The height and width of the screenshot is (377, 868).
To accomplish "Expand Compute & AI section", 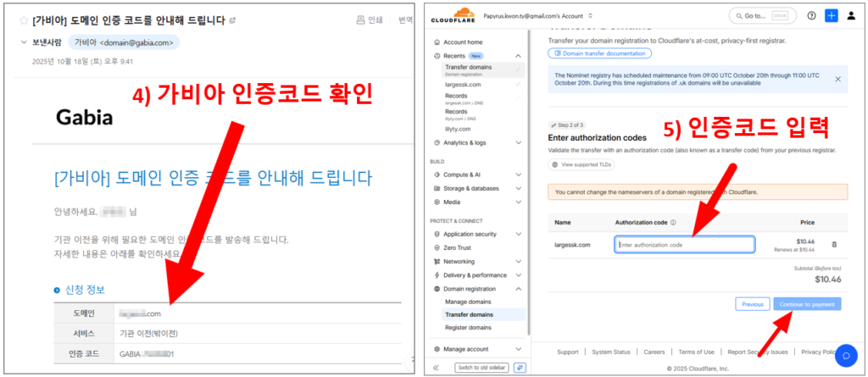I will (518, 175).
